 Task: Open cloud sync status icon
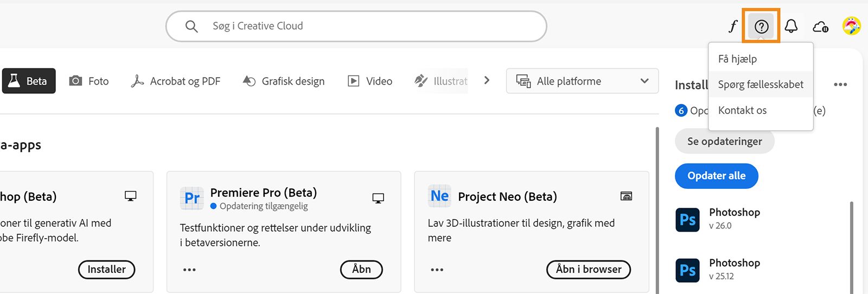820,26
